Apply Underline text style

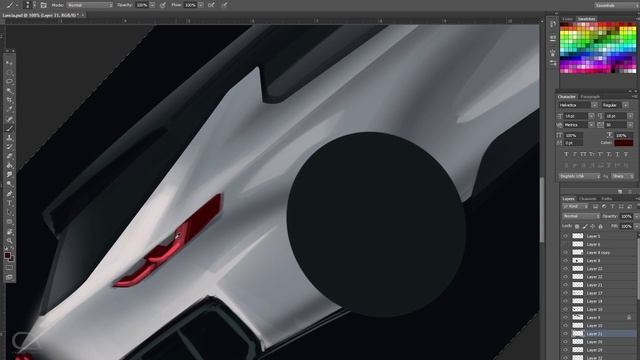click(617, 154)
